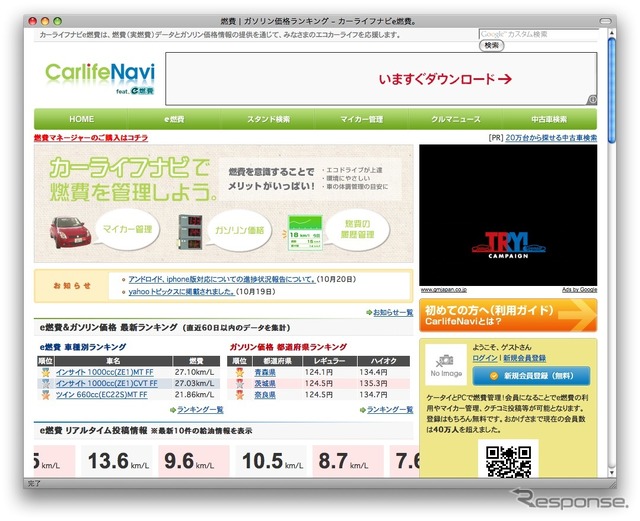Open the yahooトピックス notice link
This screenshot has height=521, width=640.
click(x=182, y=292)
